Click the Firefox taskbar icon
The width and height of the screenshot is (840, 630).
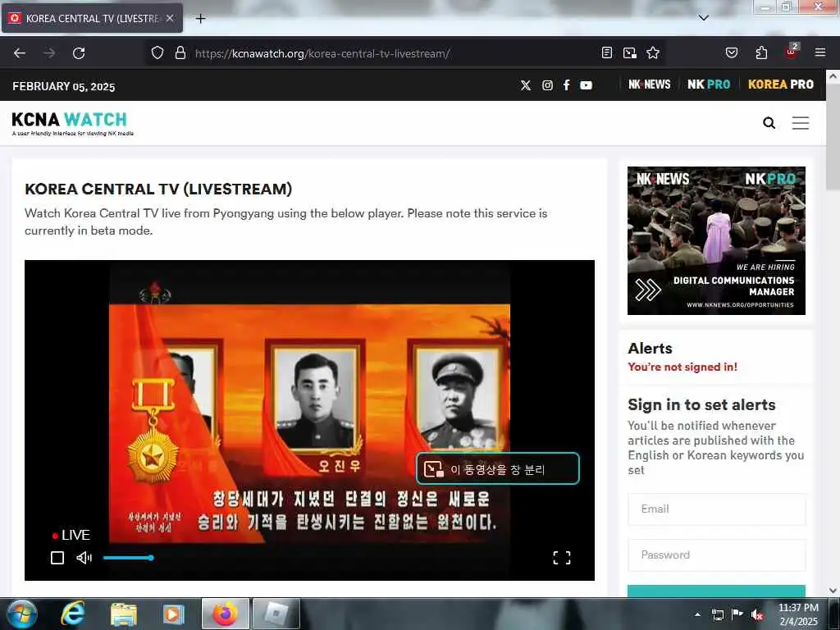pyautogui.click(x=225, y=614)
